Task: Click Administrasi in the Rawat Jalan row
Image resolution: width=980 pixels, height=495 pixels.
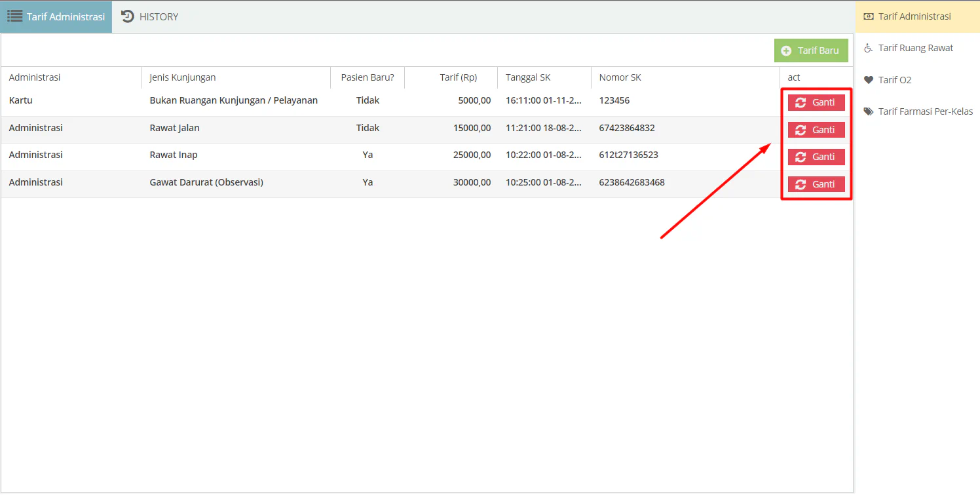Action: 36,128
